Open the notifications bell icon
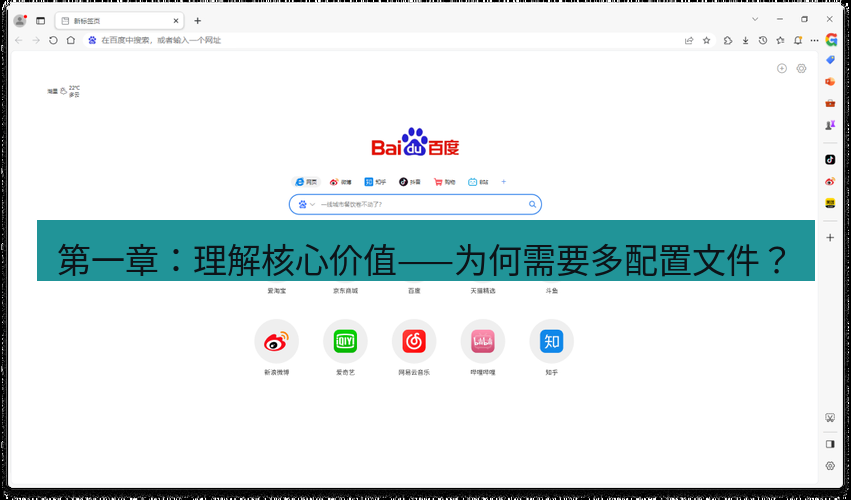The width and height of the screenshot is (851, 500). tap(797, 40)
